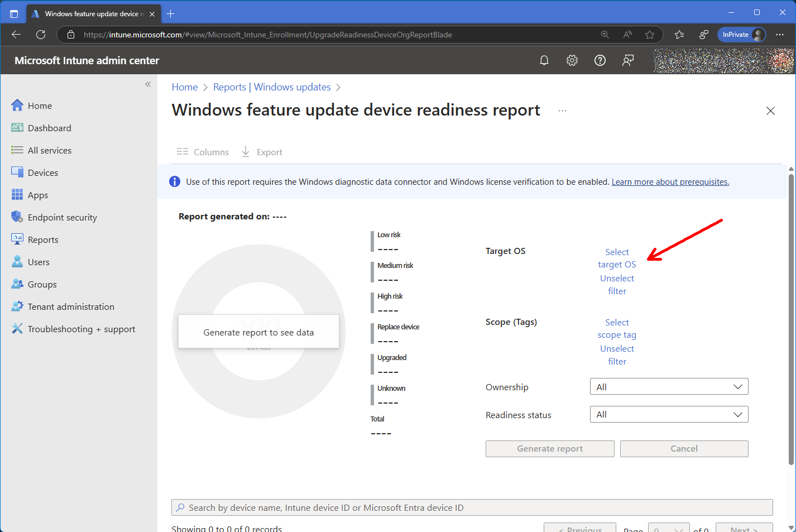Open Devices in the left navigation
796x532 pixels.
42,173
